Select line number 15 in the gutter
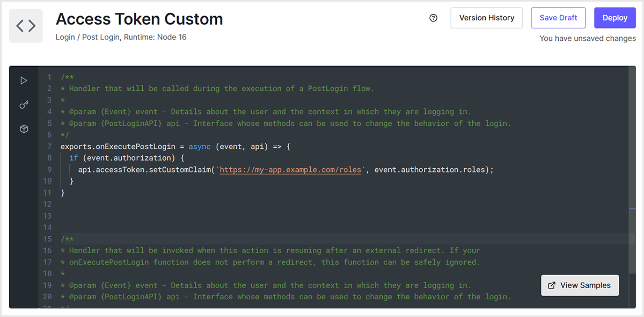This screenshot has height=317, width=644. 48,239
